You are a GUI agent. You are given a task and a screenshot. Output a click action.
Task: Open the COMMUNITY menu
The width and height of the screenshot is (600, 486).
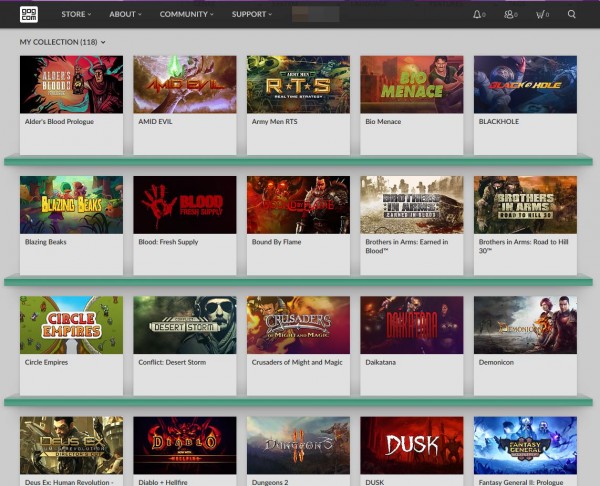[x=186, y=14]
